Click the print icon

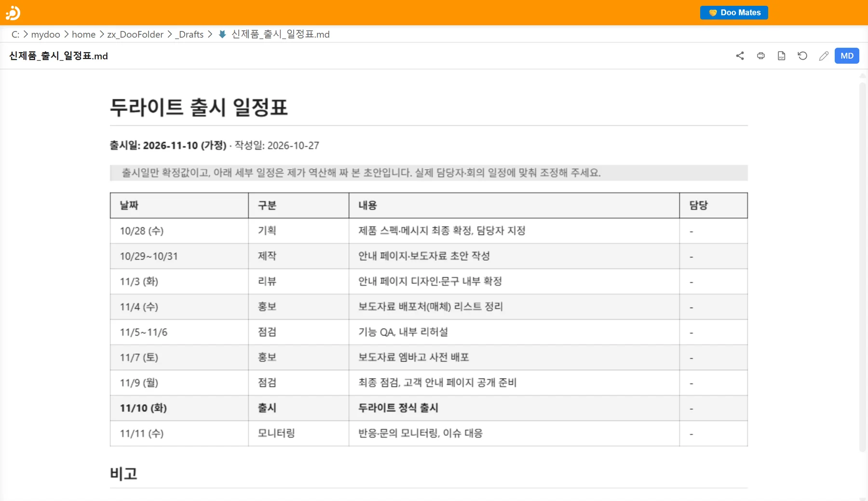pos(761,56)
